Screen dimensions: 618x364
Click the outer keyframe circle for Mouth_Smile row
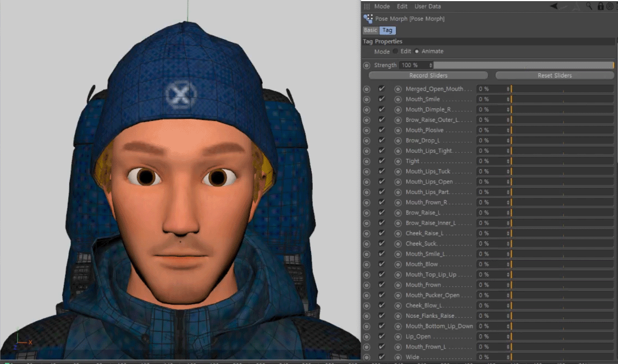pos(367,100)
